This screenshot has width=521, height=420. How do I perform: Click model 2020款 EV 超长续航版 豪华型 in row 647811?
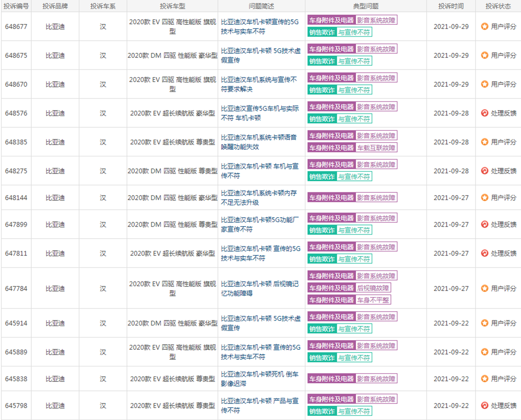pos(172,253)
